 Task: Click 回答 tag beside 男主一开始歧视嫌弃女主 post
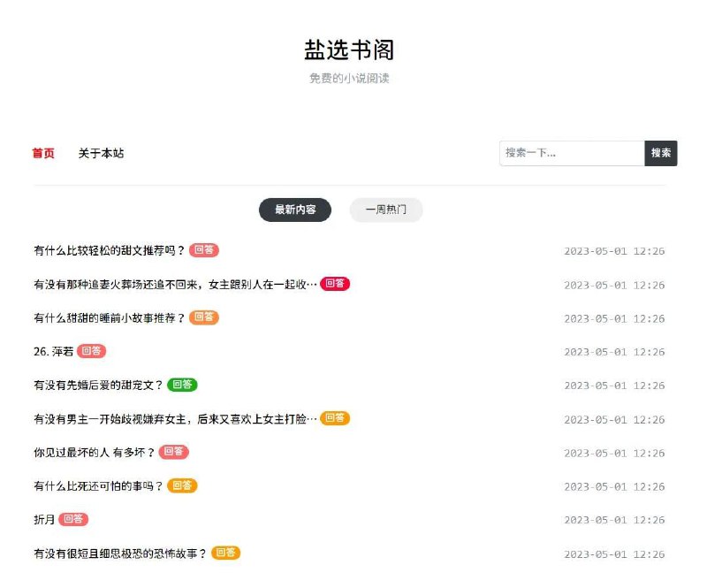(335, 419)
